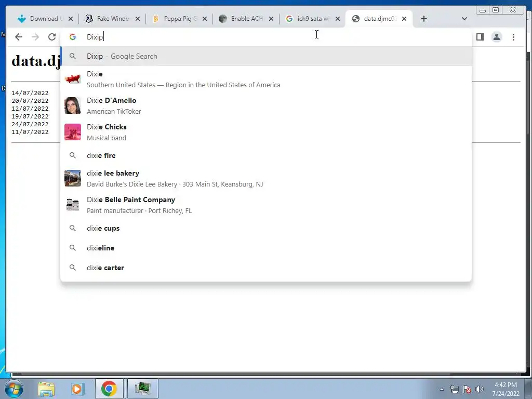Click the date entry 11/07/2022
532x399 pixels.
[x=30, y=132]
